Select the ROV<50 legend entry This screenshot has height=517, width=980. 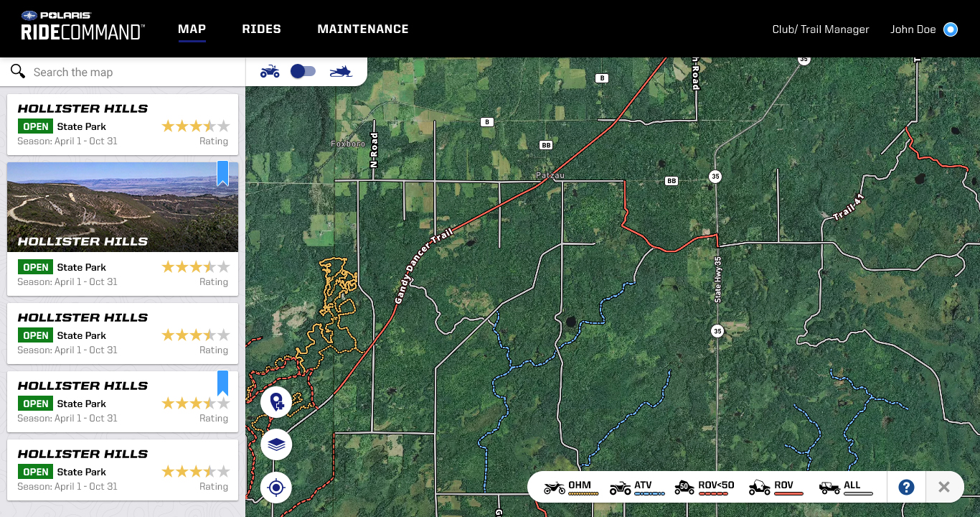[x=705, y=488]
